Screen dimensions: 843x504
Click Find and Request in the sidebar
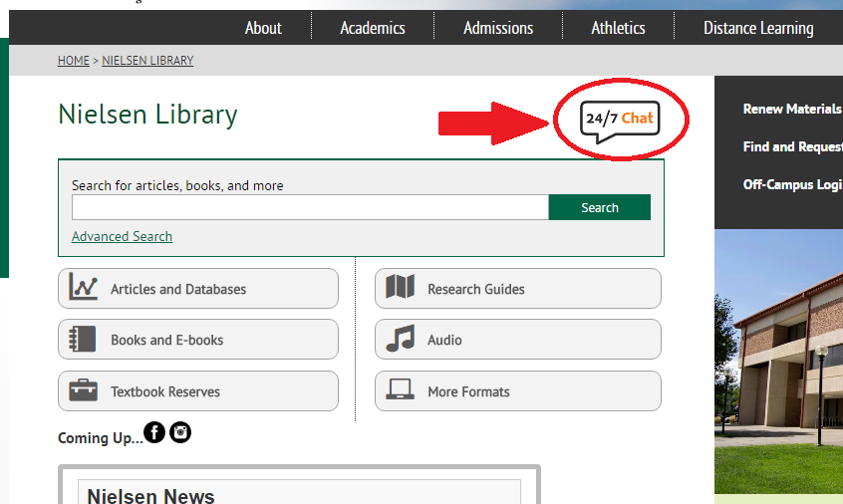793,146
